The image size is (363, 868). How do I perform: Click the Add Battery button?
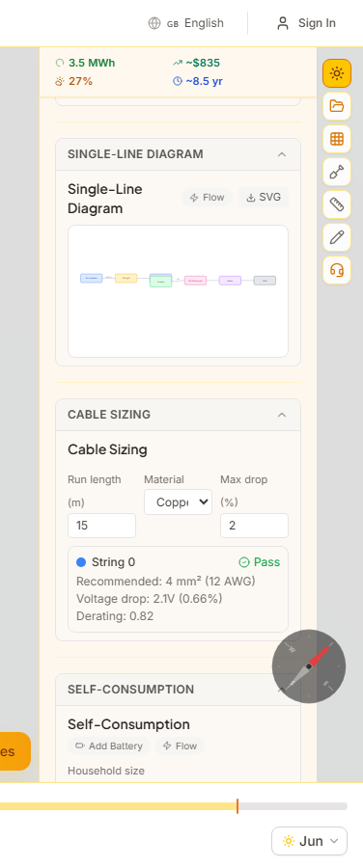109,746
